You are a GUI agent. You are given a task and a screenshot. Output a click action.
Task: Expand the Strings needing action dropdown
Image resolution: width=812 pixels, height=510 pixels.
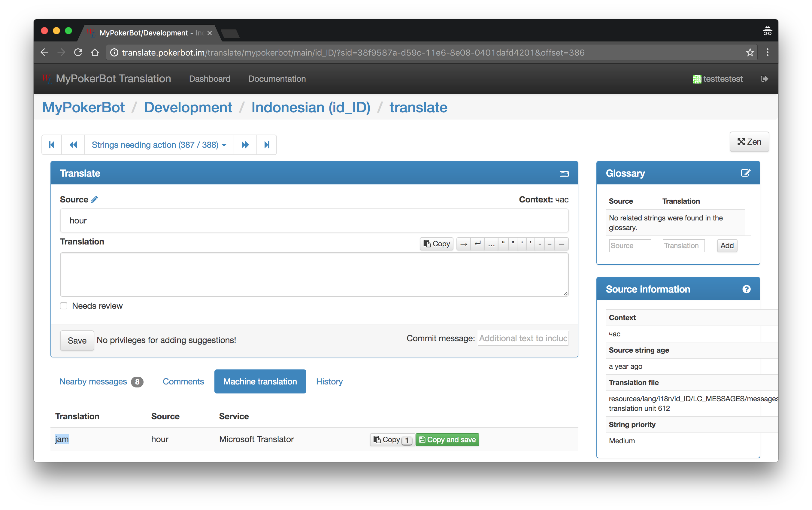pos(159,145)
